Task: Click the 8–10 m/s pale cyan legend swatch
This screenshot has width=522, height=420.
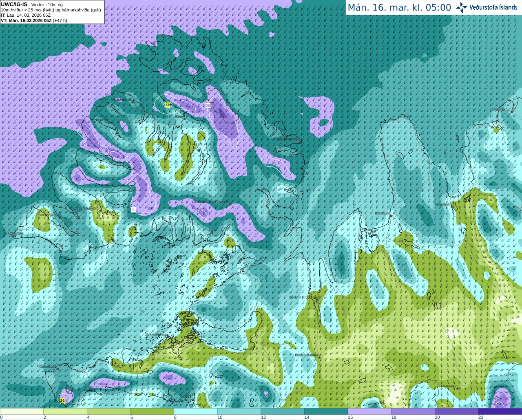Action: 196,411
